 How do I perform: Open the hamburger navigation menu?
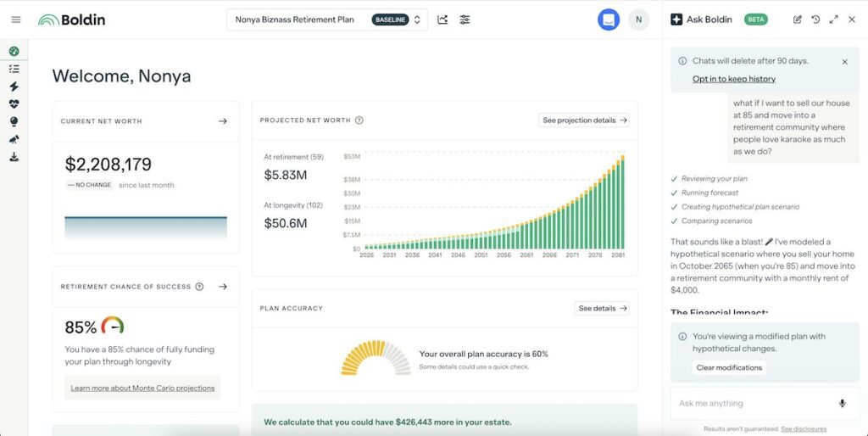click(x=16, y=20)
